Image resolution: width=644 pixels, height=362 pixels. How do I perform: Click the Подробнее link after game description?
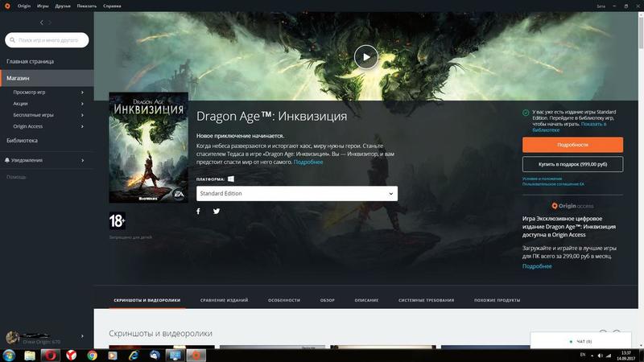(308, 162)
